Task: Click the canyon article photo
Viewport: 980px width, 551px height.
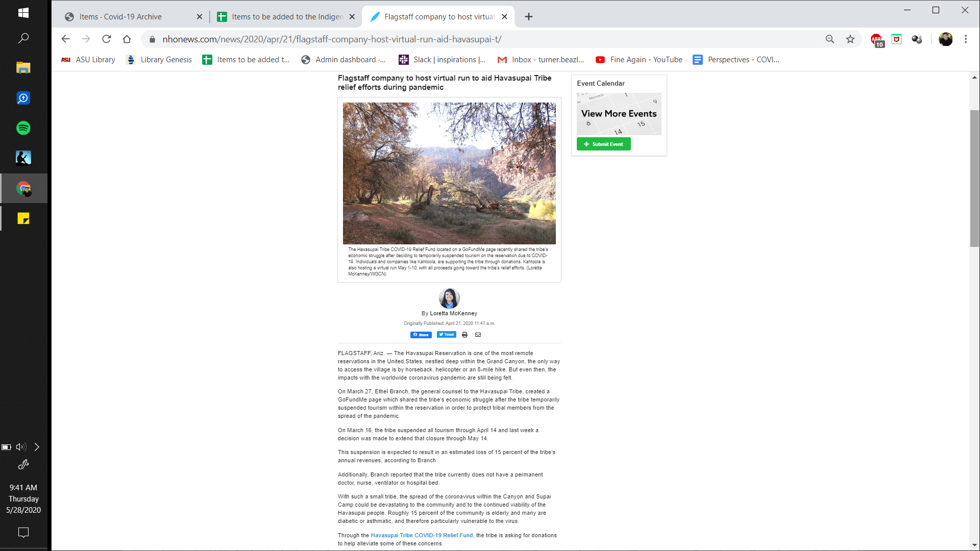Action: tap(449, 173)
